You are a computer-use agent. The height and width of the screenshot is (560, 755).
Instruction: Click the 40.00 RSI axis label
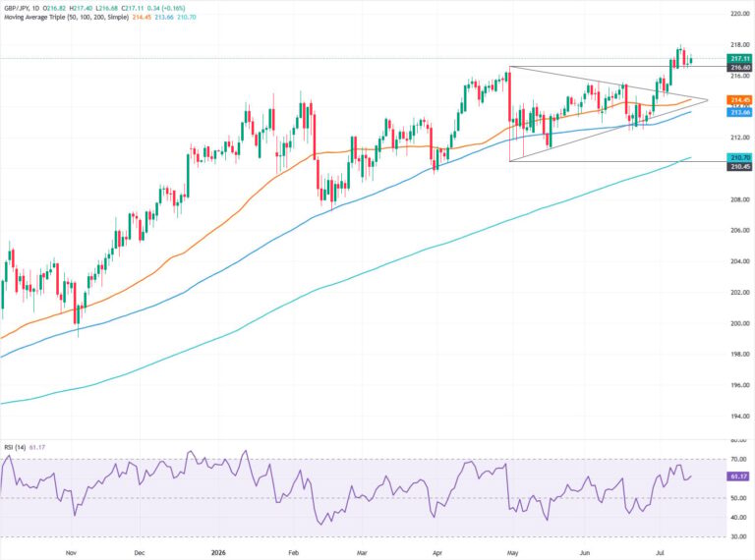(738, 518)
